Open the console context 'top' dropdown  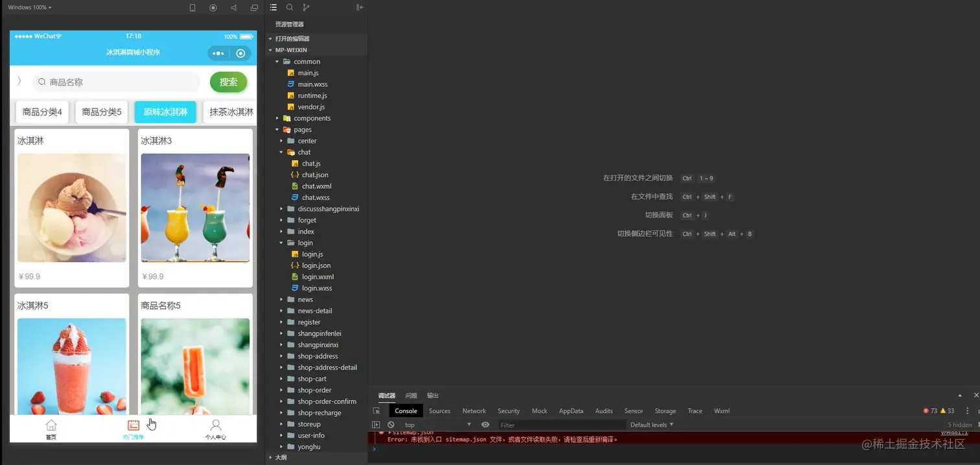coord(437,425)
